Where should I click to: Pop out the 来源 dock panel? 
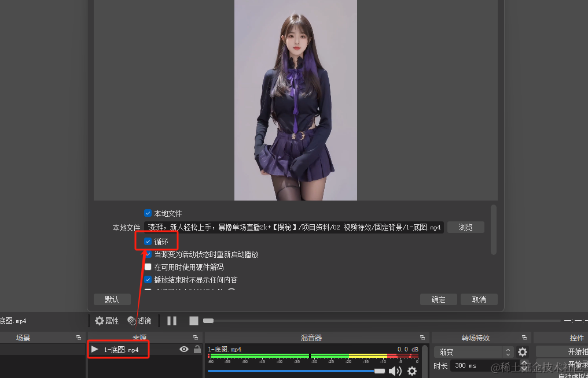pos(196,338)
